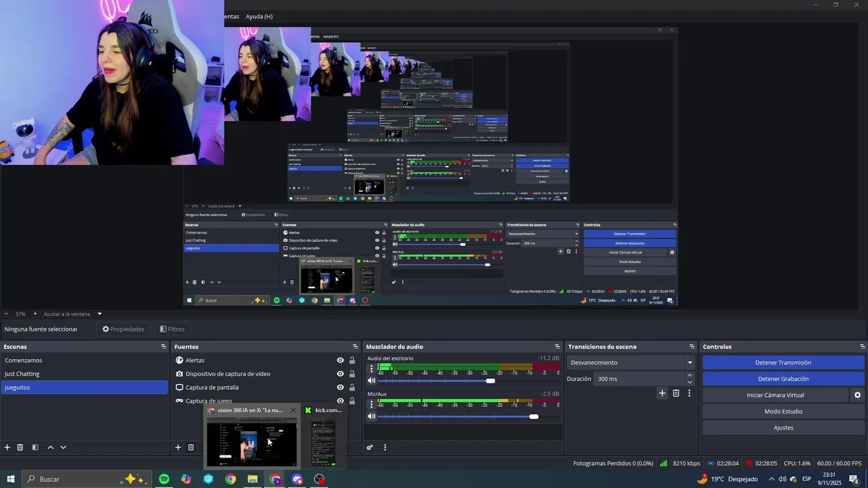Viewport: 868px width, 488px height.
Task: Remove selected scene with trash icon
Action: tap(20, 447)
